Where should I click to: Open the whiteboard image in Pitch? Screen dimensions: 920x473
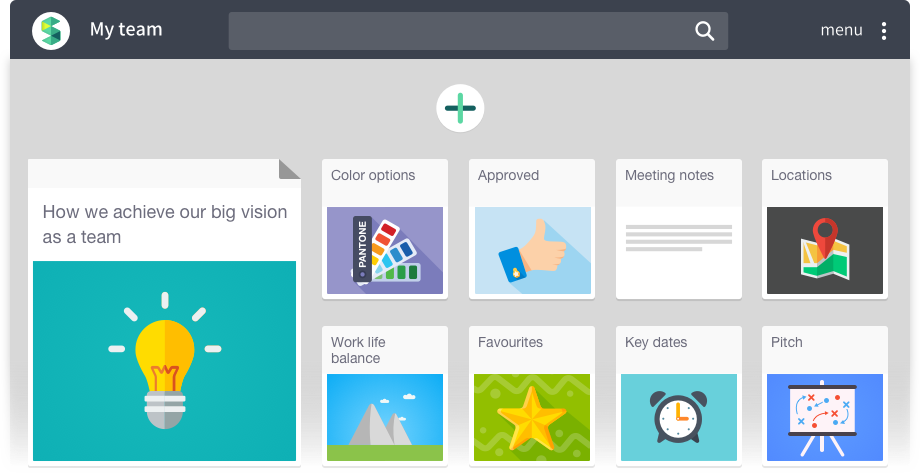(x=825, y=417)
